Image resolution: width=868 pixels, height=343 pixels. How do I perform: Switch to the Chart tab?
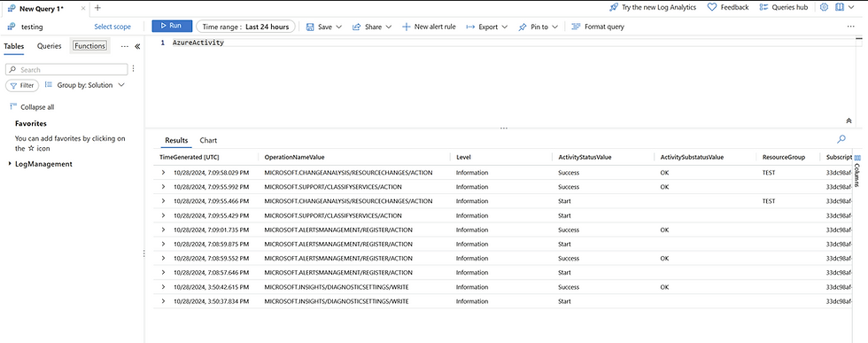(x=208, y=141)
